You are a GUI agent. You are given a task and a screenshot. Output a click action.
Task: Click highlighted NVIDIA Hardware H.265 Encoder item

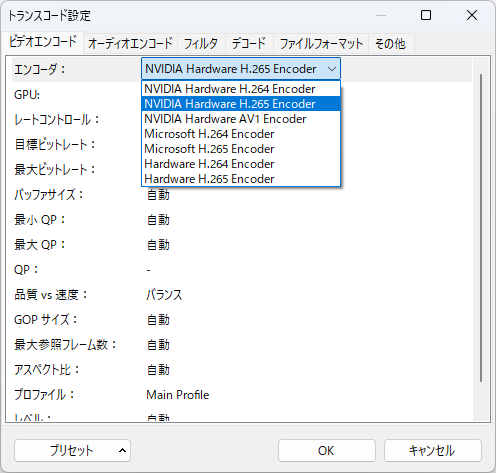pos(241,104)
